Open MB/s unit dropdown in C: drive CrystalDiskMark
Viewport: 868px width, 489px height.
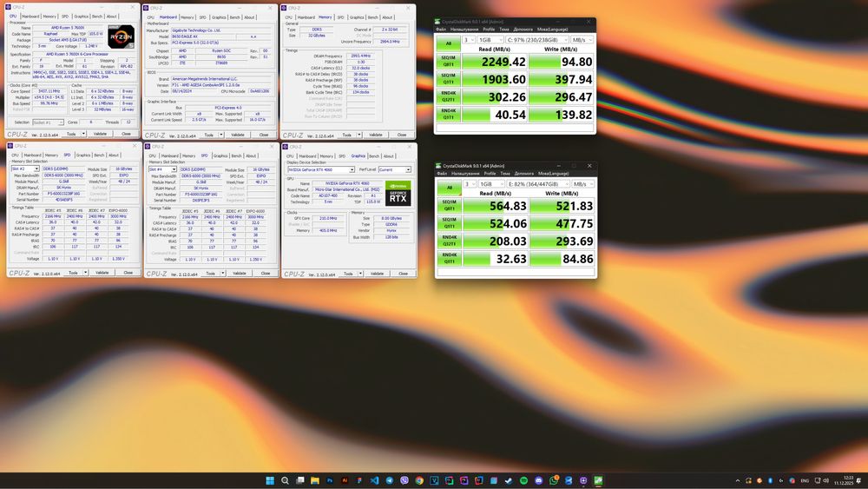point(582,40)
